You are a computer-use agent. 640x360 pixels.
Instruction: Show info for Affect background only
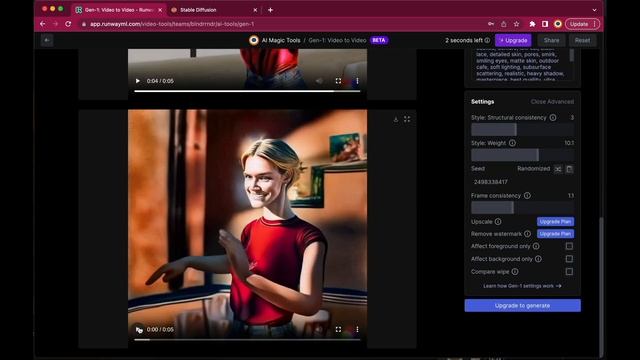tap(538, 259)
